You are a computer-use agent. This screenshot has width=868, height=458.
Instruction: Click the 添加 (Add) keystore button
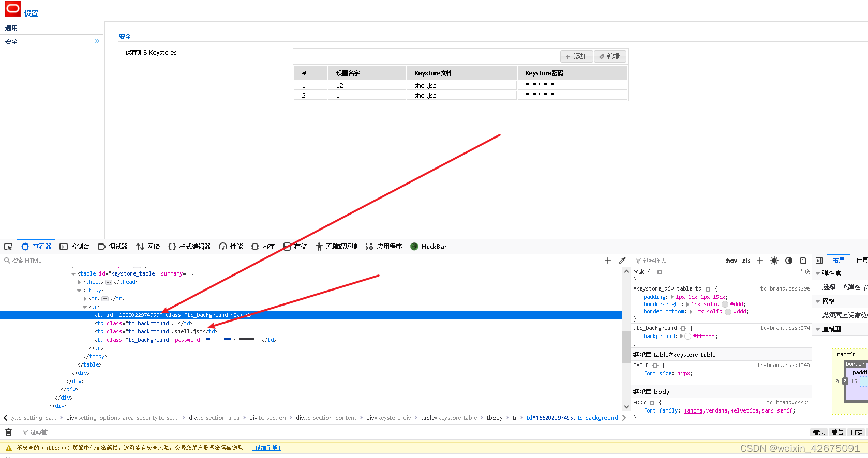pos(576,56)
